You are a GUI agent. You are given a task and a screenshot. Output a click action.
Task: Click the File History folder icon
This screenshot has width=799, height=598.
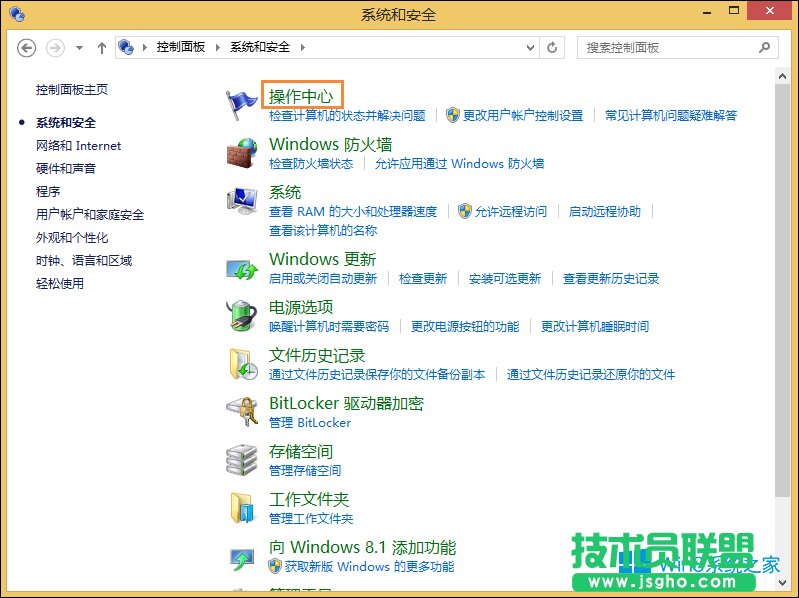click(243, 364)
